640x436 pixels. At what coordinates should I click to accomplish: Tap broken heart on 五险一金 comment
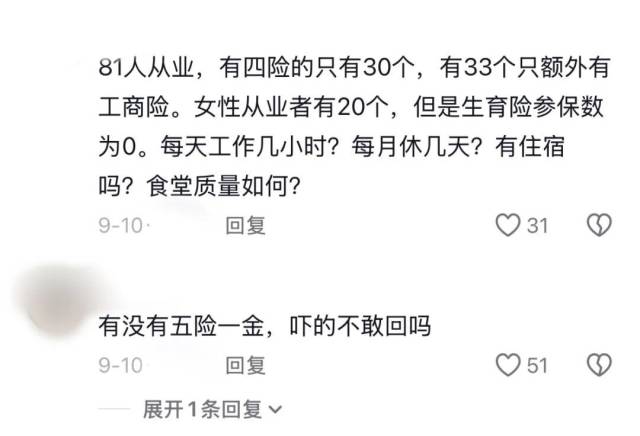599,365
